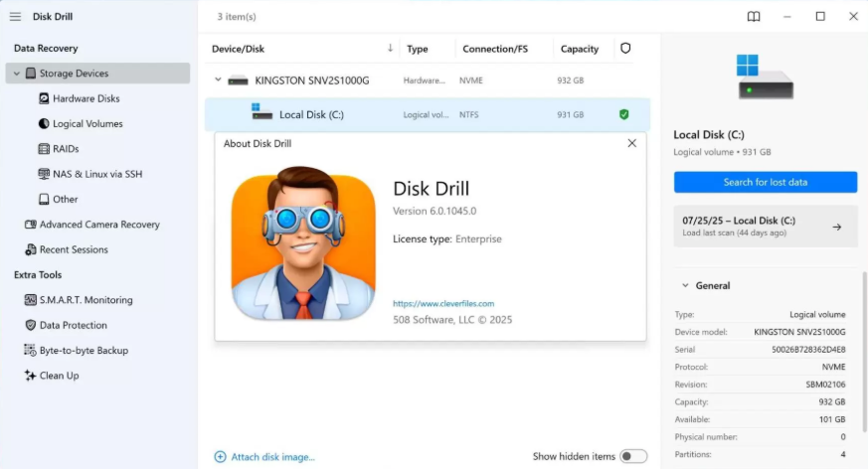This screenshot has width=868, height=469.
Task: Click the SBM02106 revision value
Action: (x=825, y=385)
